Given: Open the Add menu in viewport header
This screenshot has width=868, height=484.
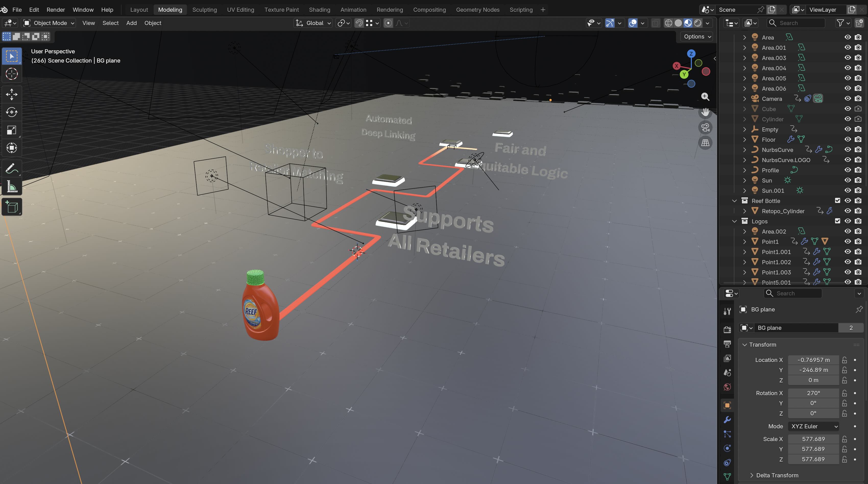Looking at the screenshot, I should (131, 23).
